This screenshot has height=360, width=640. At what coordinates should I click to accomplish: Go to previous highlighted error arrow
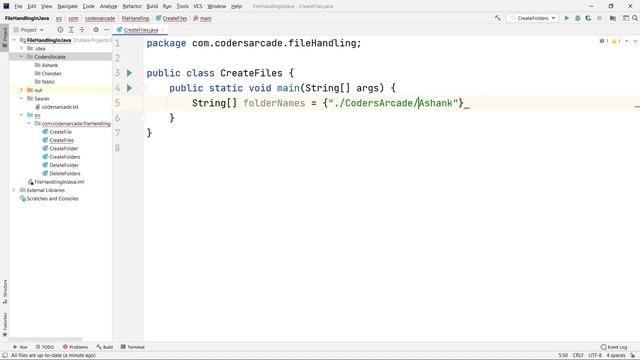click(x=627, y=41)
